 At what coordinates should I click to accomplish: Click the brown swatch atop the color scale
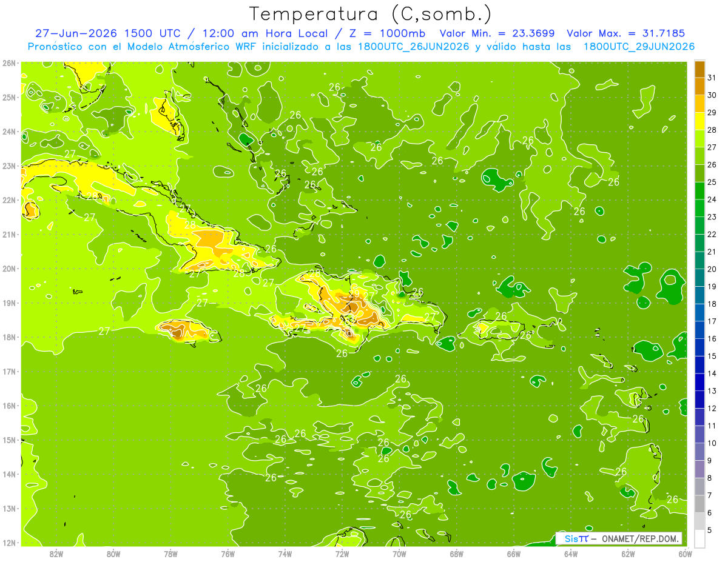coord(699,69)
